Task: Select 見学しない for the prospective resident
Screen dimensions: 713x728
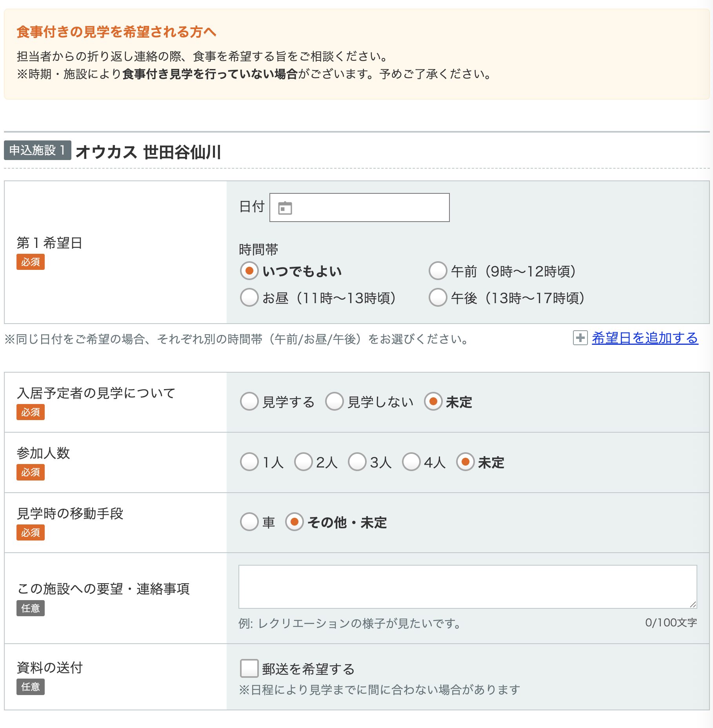Action: (334, 402)
